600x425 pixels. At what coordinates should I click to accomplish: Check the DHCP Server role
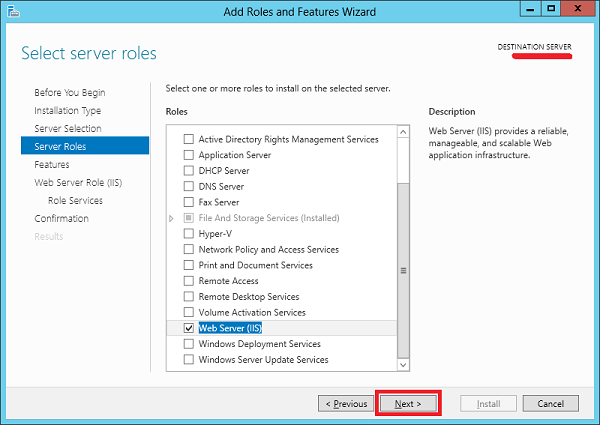tap(189, 171)
